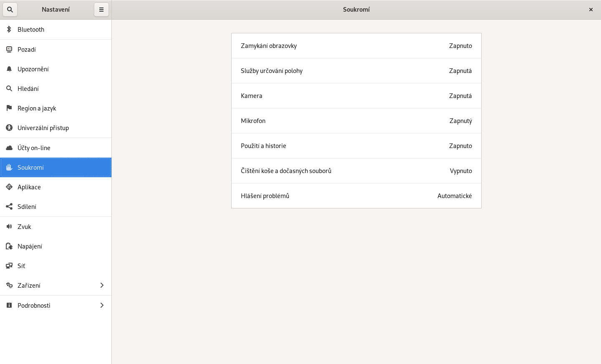601x364 pixels.
Task: Click the Zařízení devices icon
Action: click(x=9, y=285)
